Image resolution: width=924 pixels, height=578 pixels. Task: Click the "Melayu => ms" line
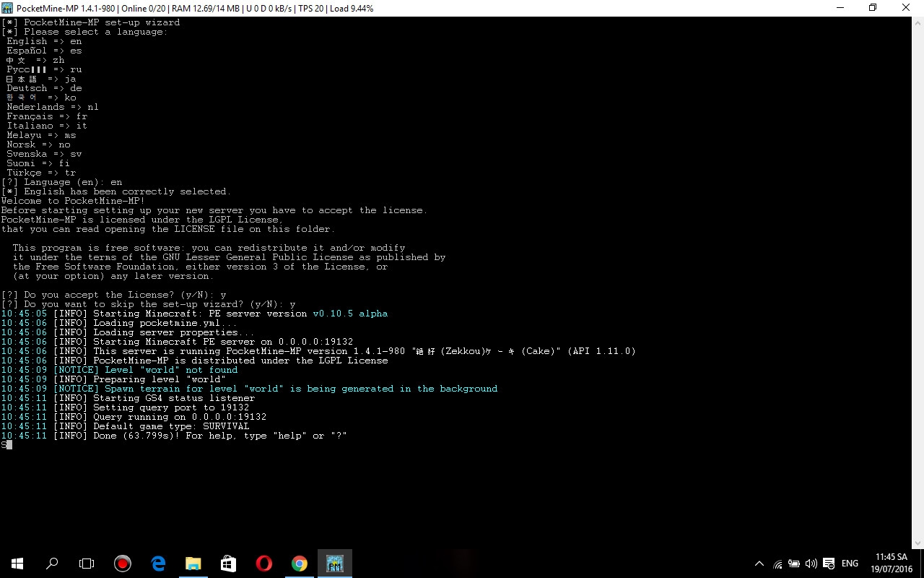(x=41, y=135)
